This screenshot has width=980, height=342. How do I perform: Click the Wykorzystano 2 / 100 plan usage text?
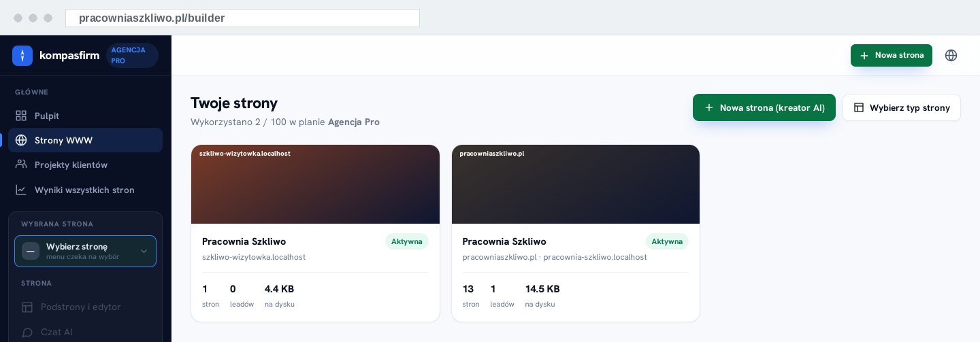285,122
